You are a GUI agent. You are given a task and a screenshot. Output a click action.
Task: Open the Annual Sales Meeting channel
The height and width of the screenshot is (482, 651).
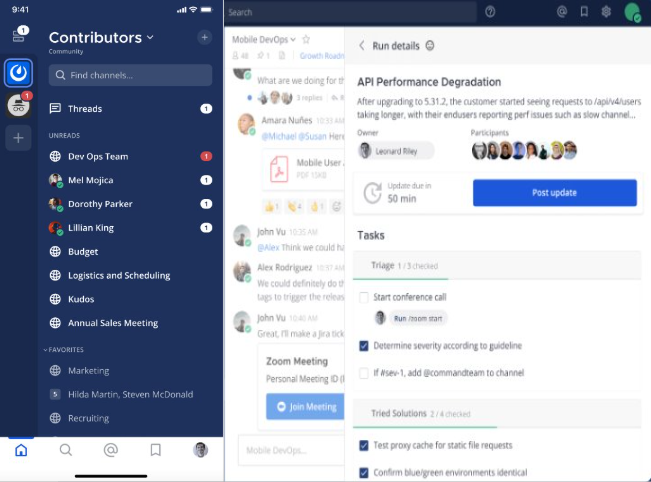(x=130, y=323)
